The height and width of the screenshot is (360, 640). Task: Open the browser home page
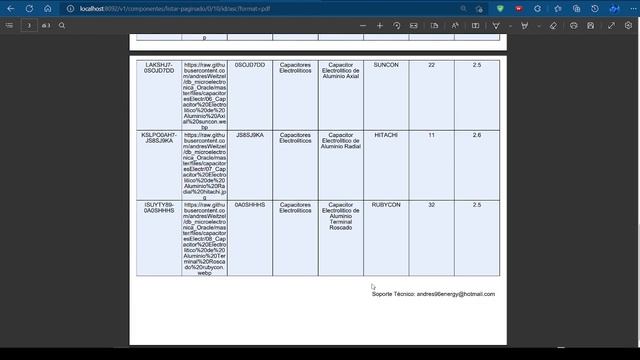[48, 9]
